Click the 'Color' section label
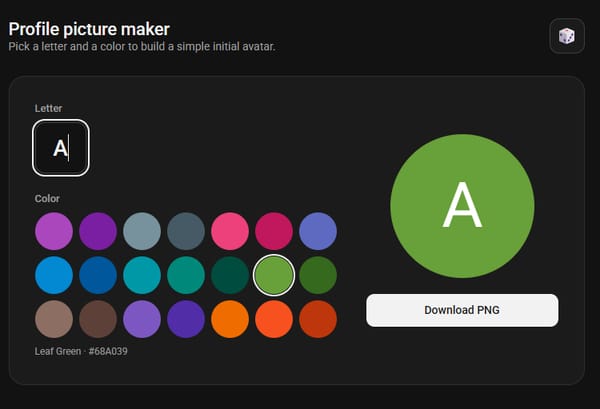Image resolution: width=600 pixels, height=409 pixels. click(47, 199)
